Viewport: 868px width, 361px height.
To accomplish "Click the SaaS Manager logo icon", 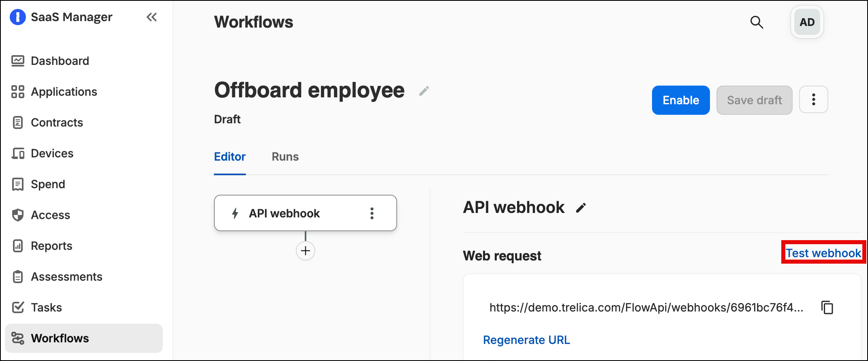I will tap(18, 17).
